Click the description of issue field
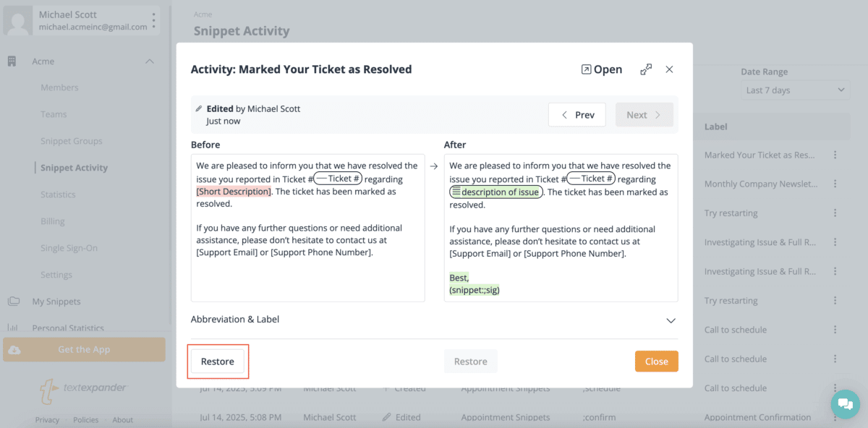This screenshot has height=428, width=868. 496,192
